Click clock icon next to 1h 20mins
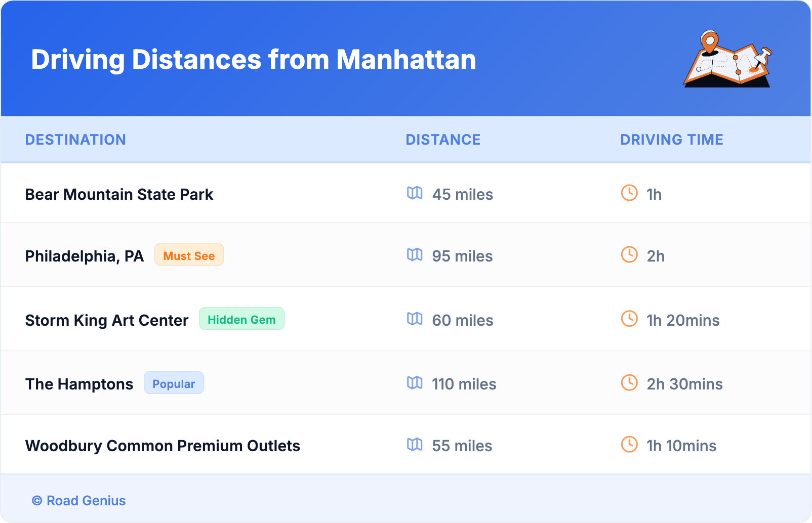812x523 pixels. (629, 319)
